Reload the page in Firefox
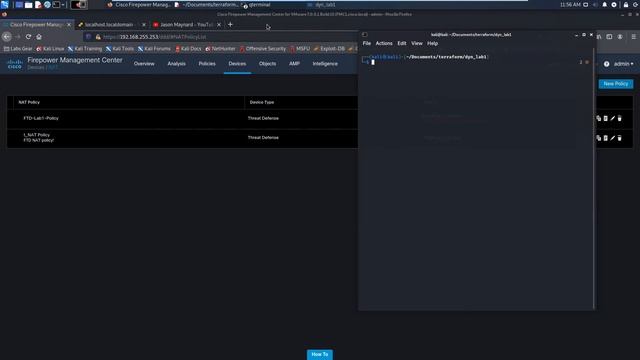 click(x=28, y=37)
